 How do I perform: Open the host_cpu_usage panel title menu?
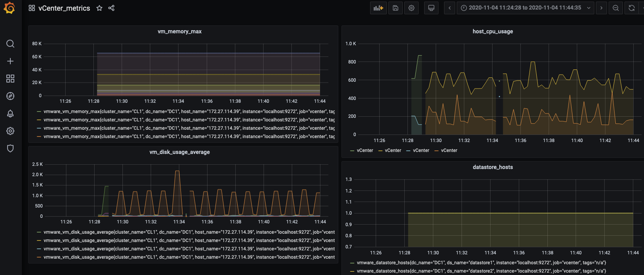tap(493, 31)
